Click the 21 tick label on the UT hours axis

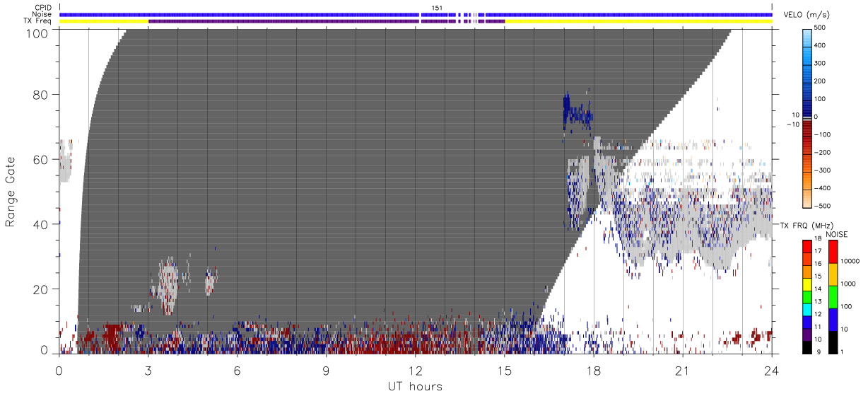click(x=682, y=371)
